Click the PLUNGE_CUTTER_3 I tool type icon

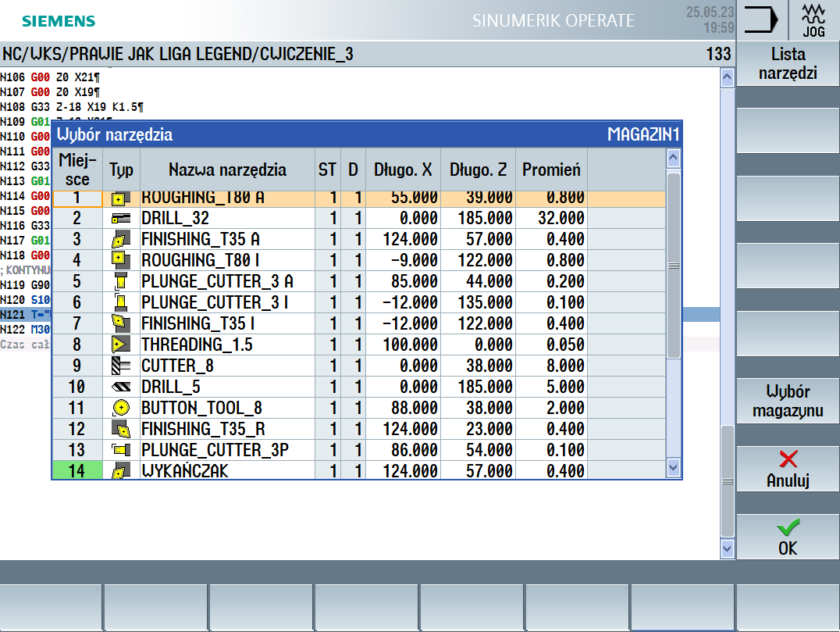[120, 302]
